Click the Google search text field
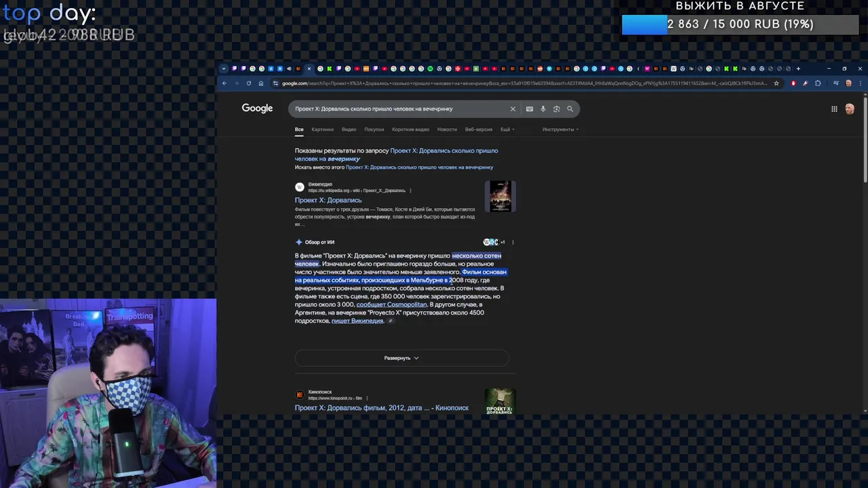 400,109
